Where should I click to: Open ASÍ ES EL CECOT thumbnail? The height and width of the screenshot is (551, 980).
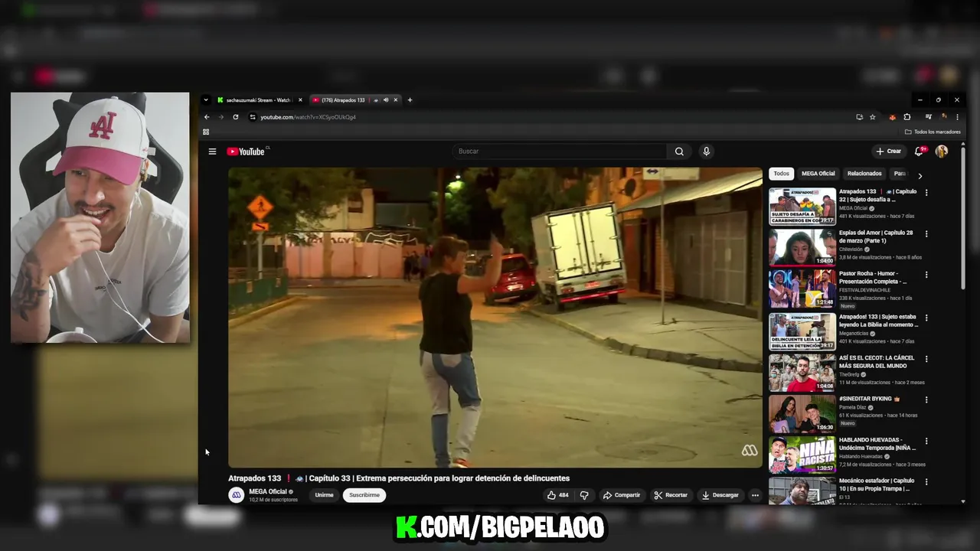(x=802, y=373)
